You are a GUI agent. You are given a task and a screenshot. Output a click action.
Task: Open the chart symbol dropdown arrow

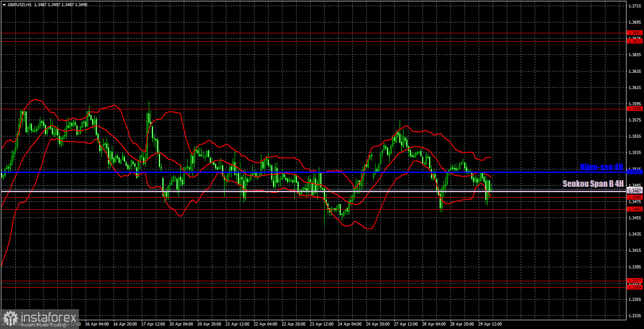click(4, 4)
